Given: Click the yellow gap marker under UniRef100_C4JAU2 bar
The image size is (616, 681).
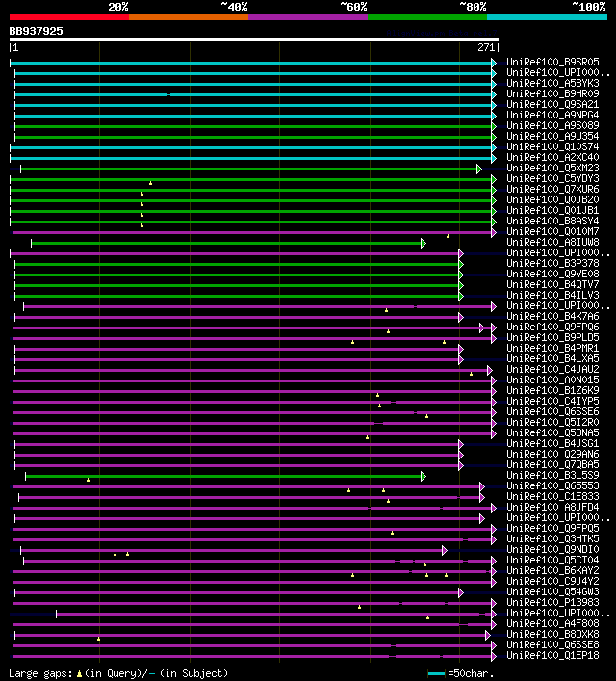Looking at the screenshot, I should (x=471, y=374).
